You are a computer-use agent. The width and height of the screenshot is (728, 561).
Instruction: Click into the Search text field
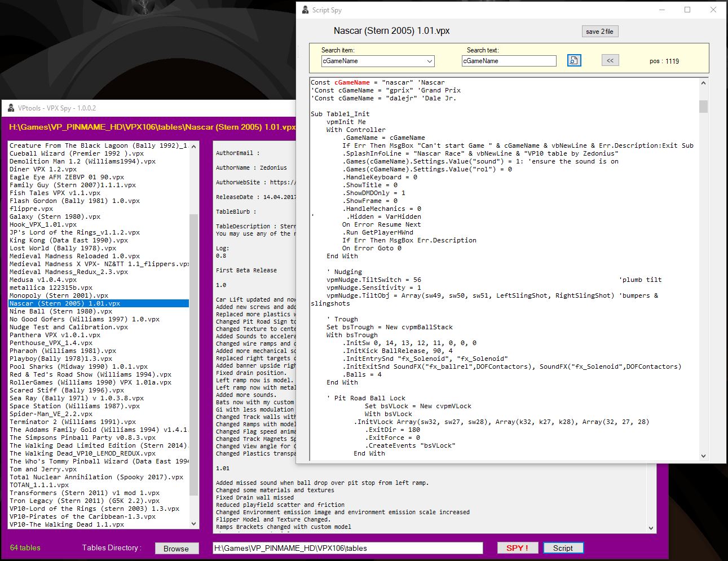tap(509, 61)
